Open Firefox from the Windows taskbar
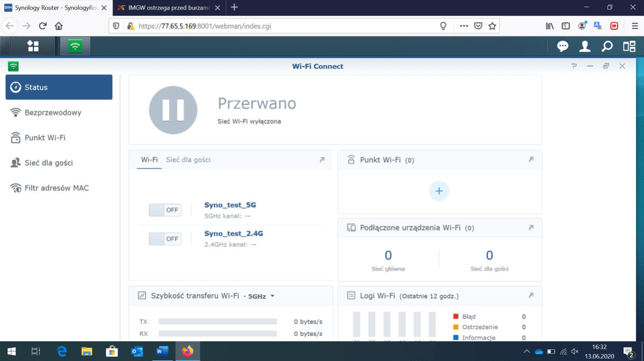This screenshot has height=361, width=644. coord(188,351)
